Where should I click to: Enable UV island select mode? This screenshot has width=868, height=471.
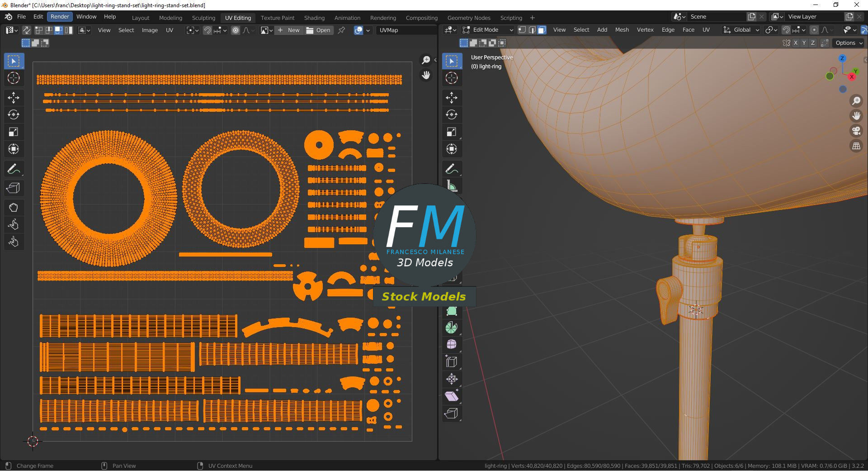[x=69, y=30]
